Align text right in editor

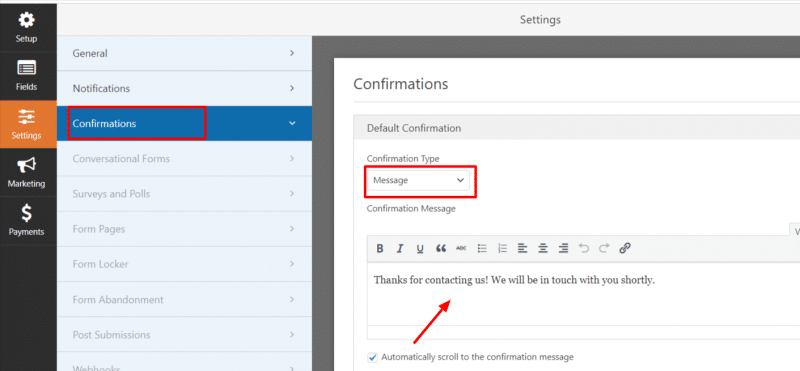pos(563,249)
